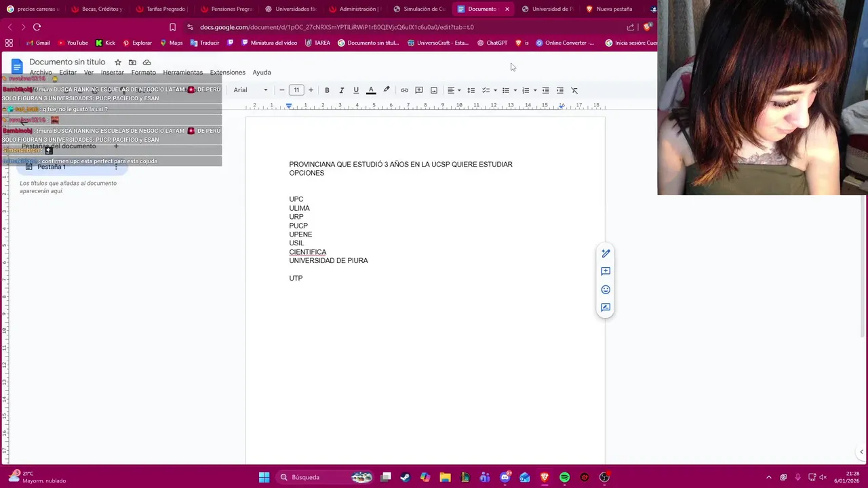This screenshot has width=868, height=488.
Task: Open the Extensiones menu
Action: click(228, 73)
